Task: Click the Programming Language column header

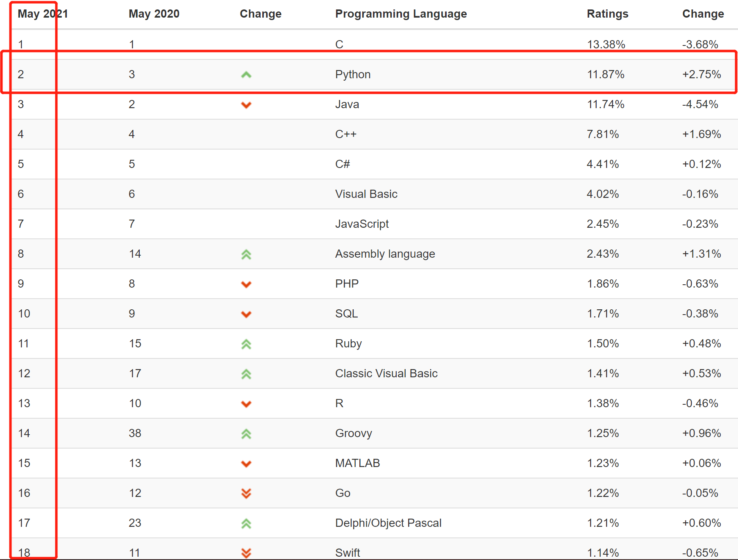Action: [401, 14]
